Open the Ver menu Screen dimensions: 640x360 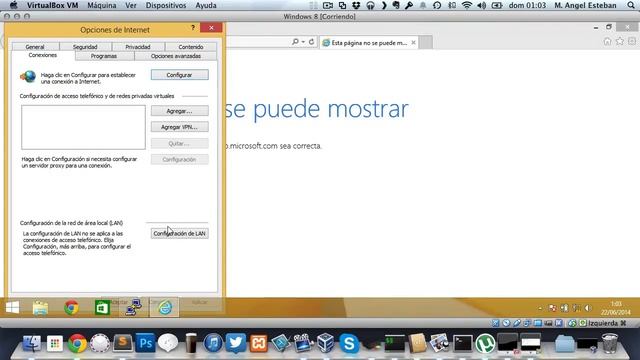tap(131, 5)
